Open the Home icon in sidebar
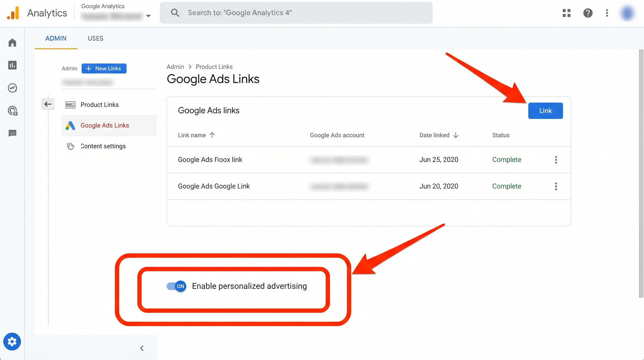 (x=12, y=43)
